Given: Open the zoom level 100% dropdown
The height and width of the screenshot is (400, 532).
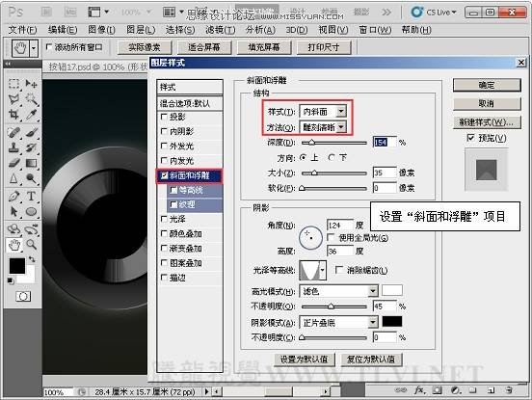Looking at the screenshot, I should 148,13.
